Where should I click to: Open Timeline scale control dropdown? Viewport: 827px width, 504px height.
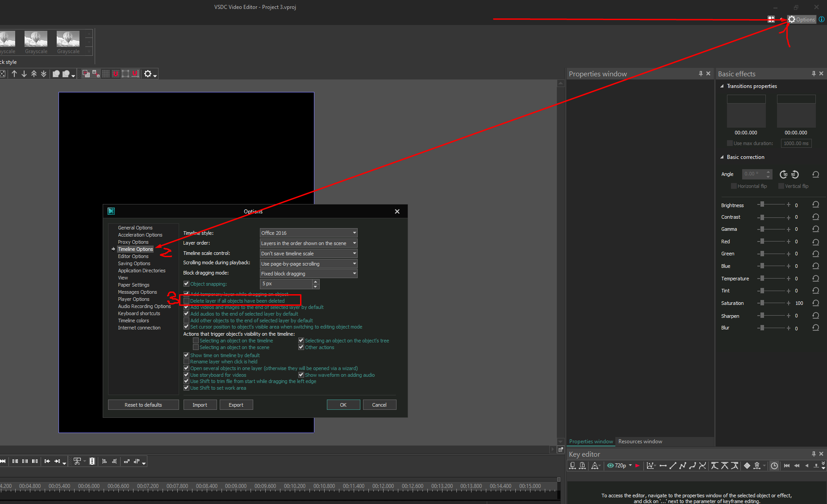point(309,254)
